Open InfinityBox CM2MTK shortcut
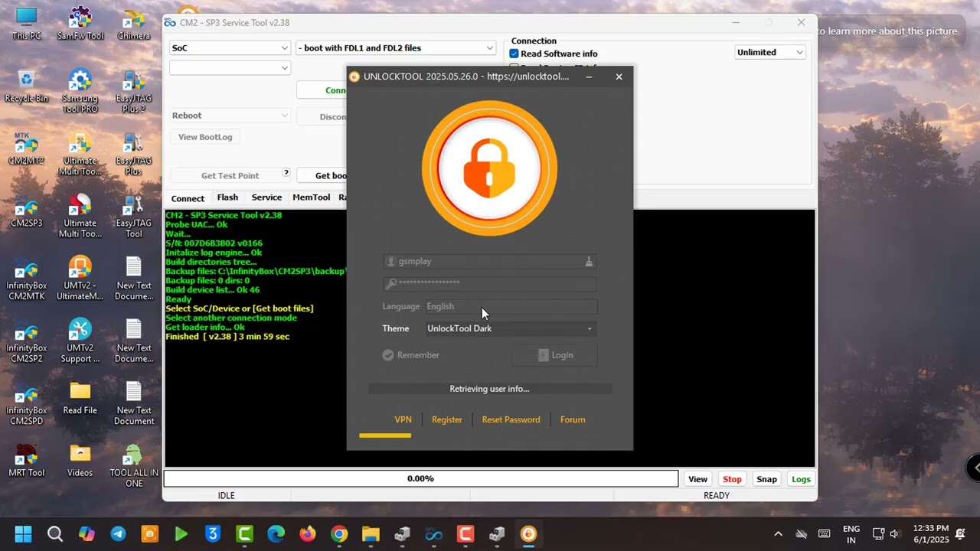Image resolution: width=980 pixels, height=551 pixels. pos(26,279)
